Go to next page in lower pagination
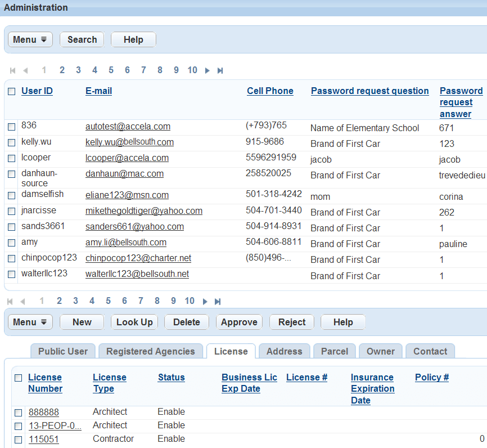The image size is (487, 448). pyautogui.click(x=205, y=302)
